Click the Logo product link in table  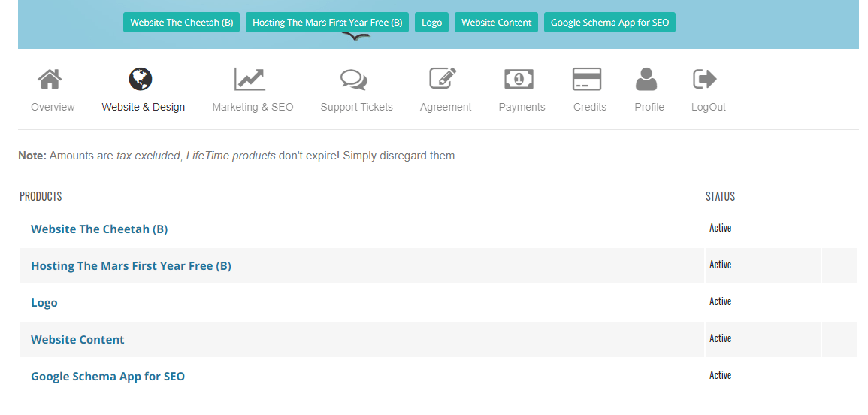pos(44,303)
